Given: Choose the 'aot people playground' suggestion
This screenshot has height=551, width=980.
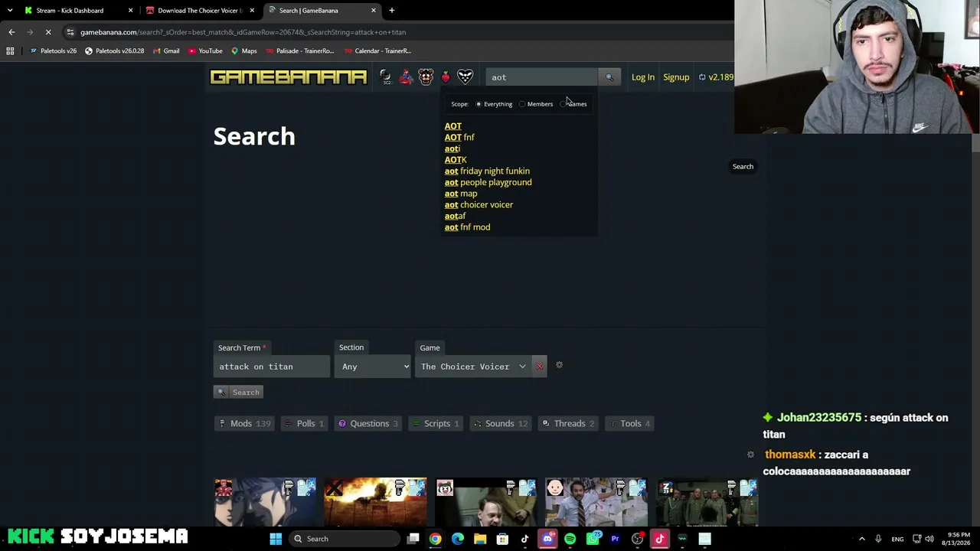Looking at the screenshot, I should tap(488, 182).
